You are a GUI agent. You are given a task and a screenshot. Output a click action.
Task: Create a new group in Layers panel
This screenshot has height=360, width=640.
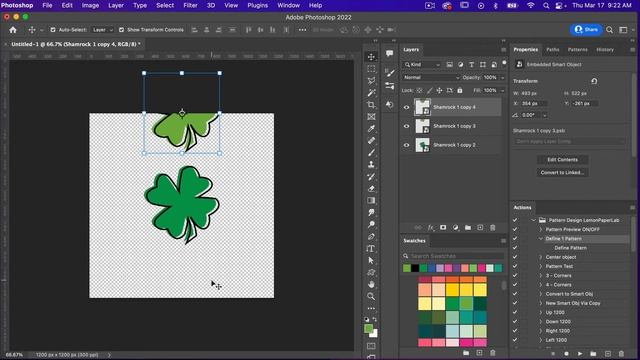[x=468, y=228]
